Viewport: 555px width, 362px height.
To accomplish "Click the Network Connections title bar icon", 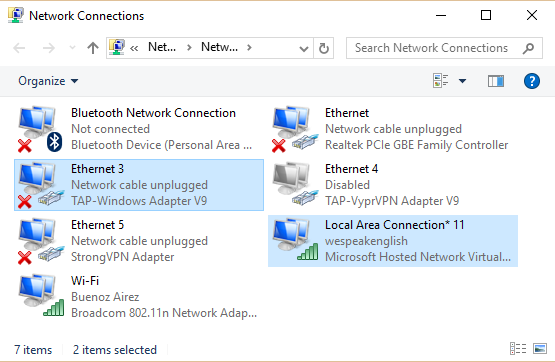I will [x=15, y=16].
